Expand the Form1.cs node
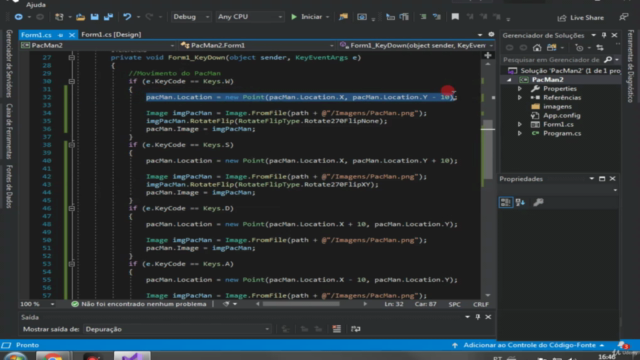Screen dimensions: 640x360 [x=520, y=124]
